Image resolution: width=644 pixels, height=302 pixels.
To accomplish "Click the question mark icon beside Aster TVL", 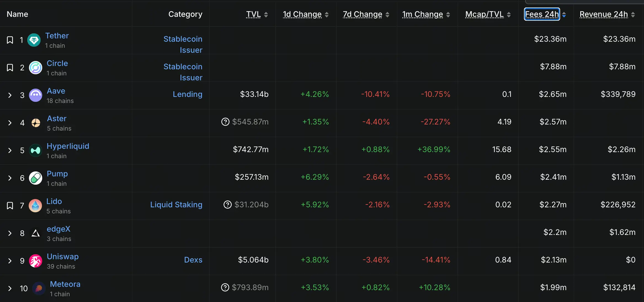I will click(225, 122).
